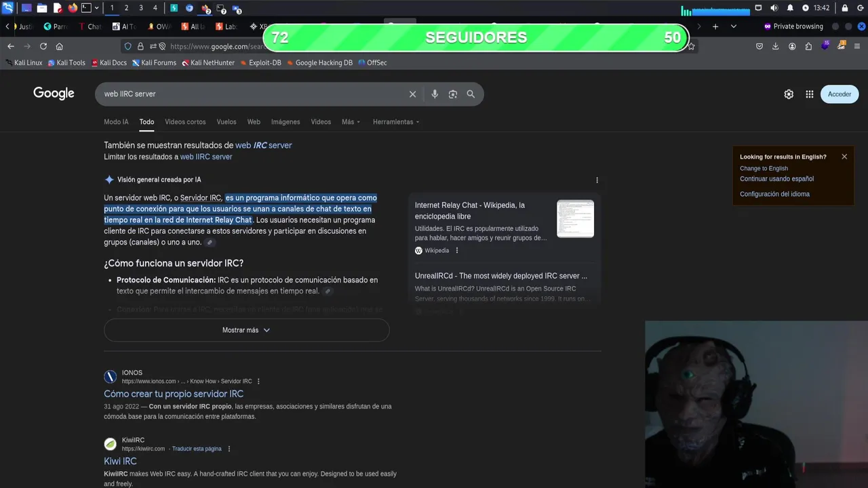Choose Change to English
This screenshot has width=868, height=488.
(x=764, y=168)
